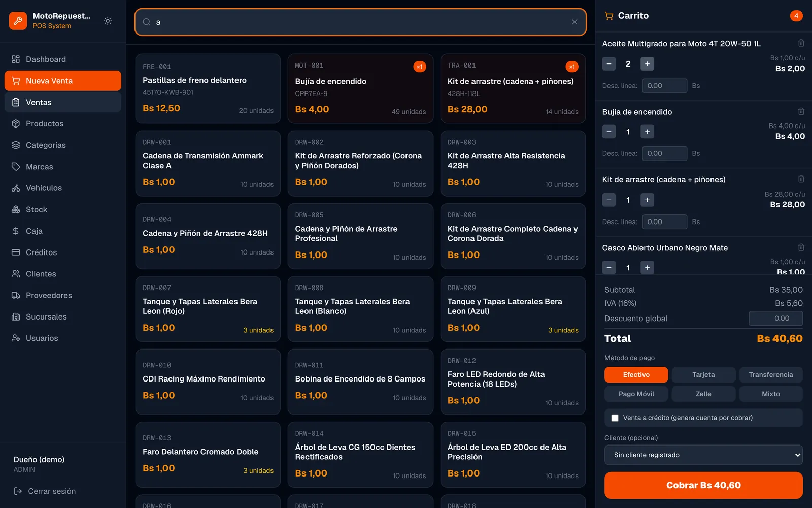Open the Vehículos page
This screenshot has height=508, width=812.
[x=63, y=188]
